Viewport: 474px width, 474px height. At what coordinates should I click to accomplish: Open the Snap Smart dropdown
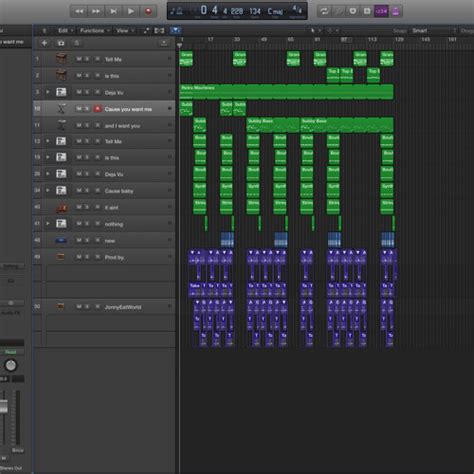tap(434, 31)
